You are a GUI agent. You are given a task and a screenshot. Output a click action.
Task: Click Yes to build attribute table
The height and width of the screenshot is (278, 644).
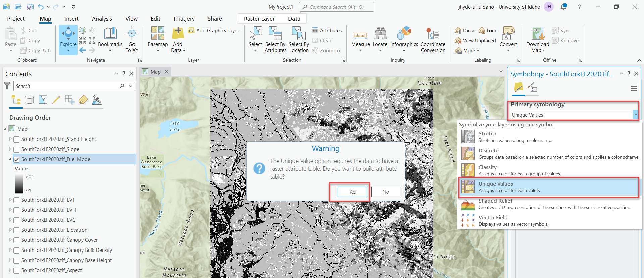(x=352, y=192)
